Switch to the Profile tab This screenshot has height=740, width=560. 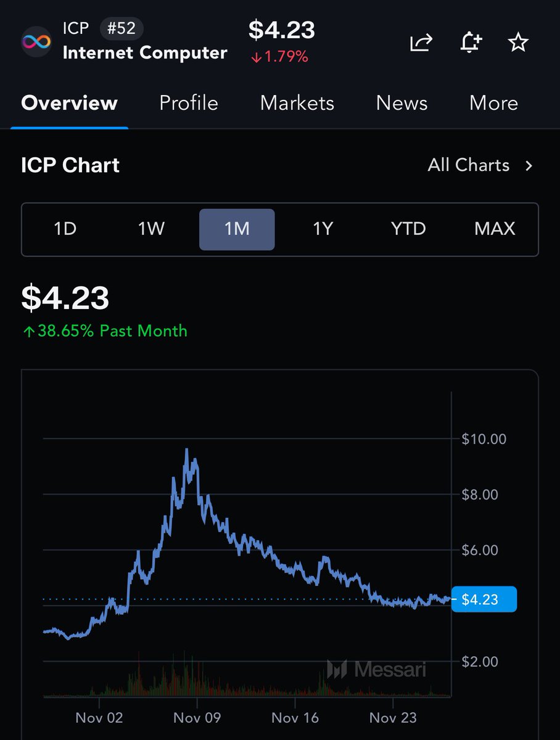tap(189, 103)
